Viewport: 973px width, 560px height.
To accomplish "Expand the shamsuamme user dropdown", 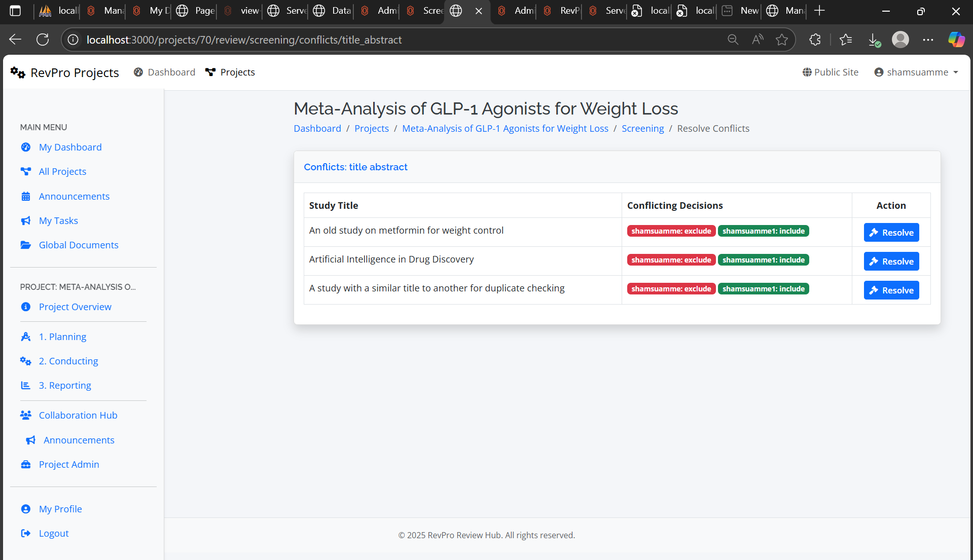I will coord(916,72).
